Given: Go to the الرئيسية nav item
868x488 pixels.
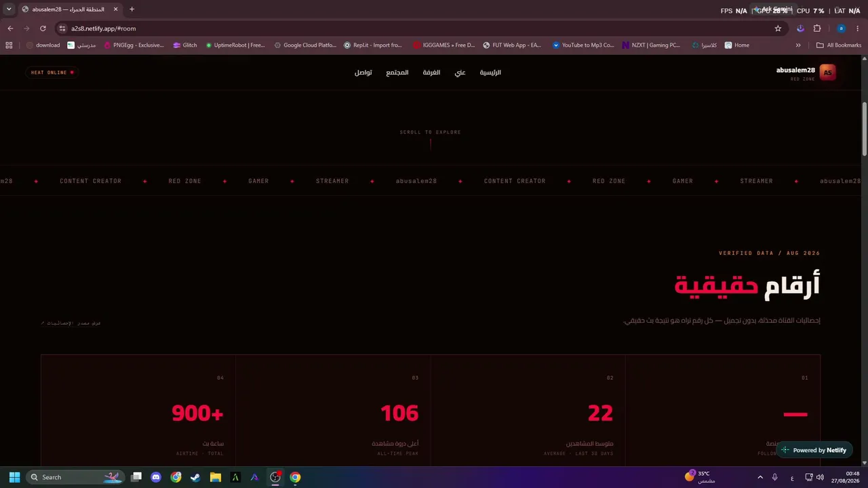Looking at the screenshot, I should tap(490, 73).
